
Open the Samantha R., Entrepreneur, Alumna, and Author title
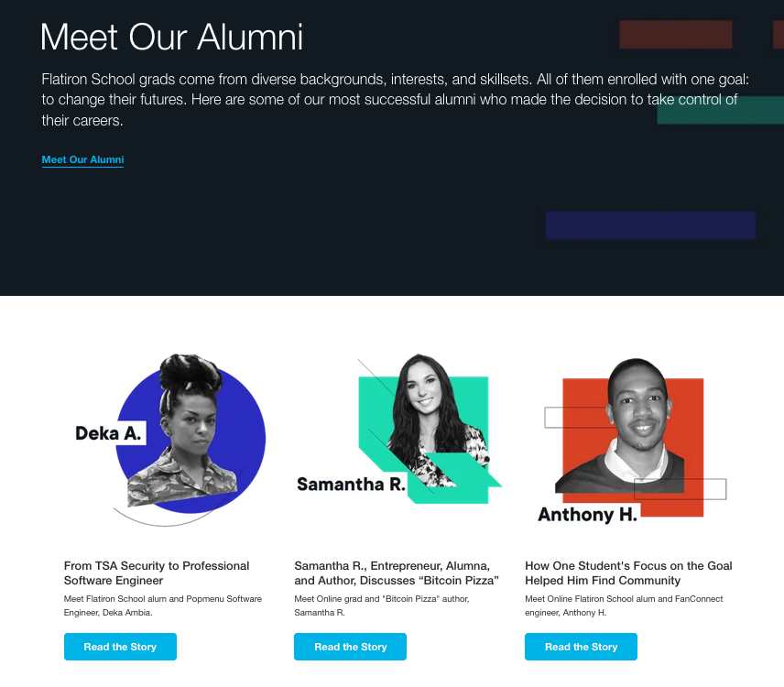tap(397, 573)
